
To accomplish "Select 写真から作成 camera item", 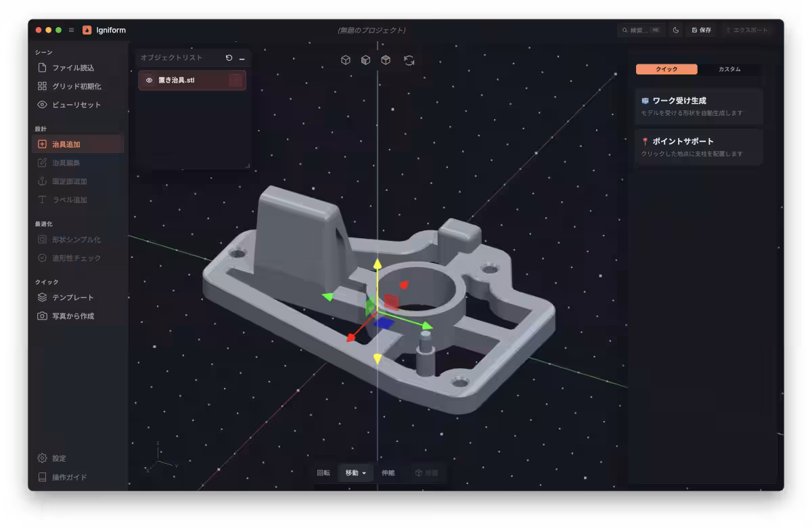I will click(78, 316).
